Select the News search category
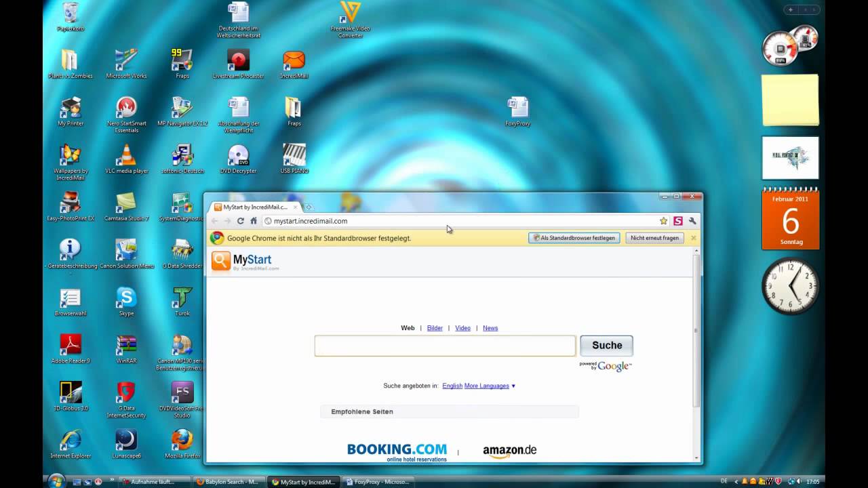 tap(490, 328)
